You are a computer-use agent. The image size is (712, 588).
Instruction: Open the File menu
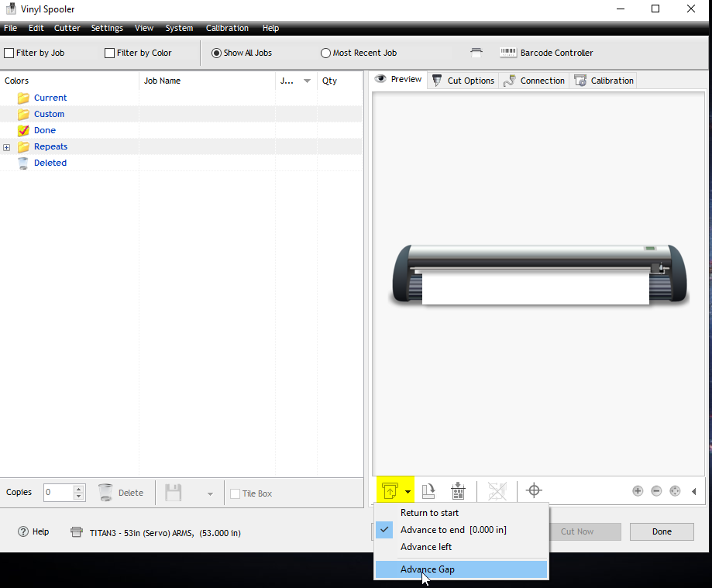[10, 28]
